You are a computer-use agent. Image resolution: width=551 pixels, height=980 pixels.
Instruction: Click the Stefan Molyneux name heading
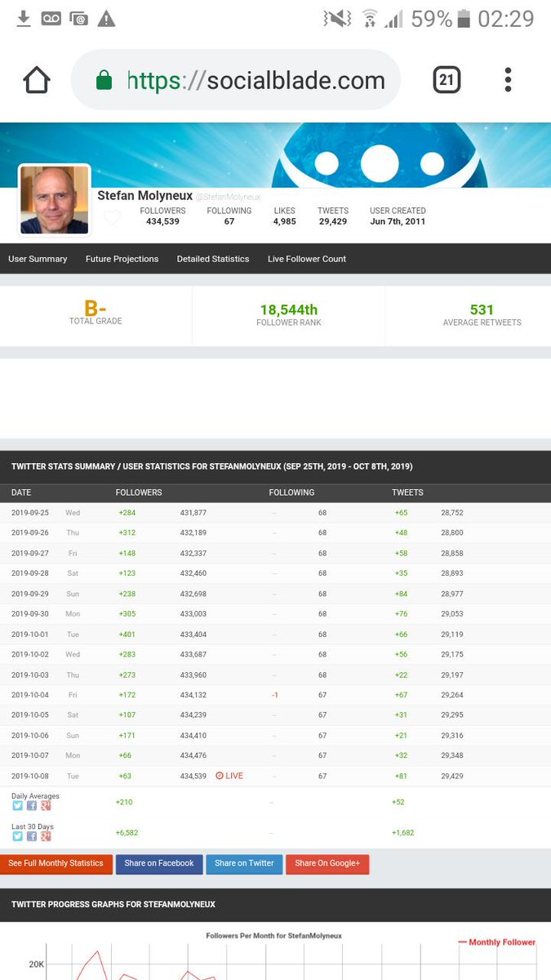[x=144, y=195]
